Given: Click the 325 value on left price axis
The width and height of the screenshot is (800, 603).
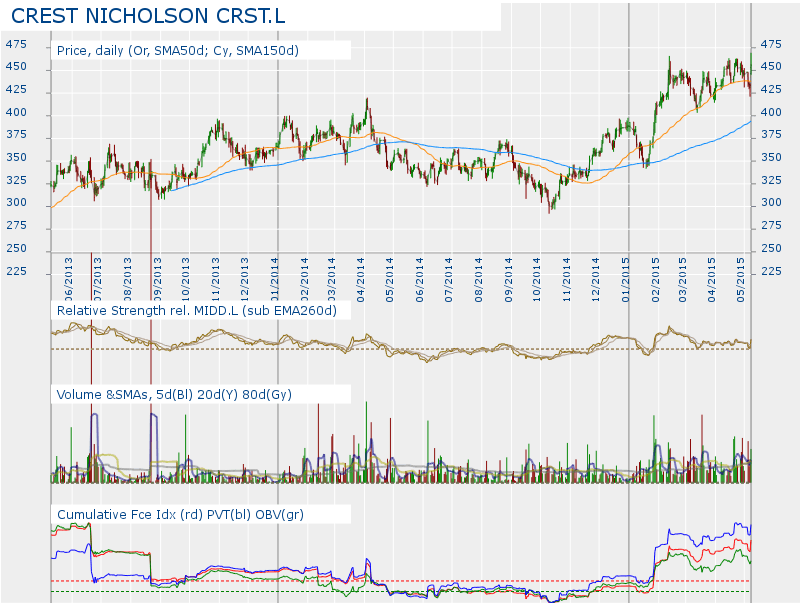Looking at the screenshot, I should (x=16, y=180).
